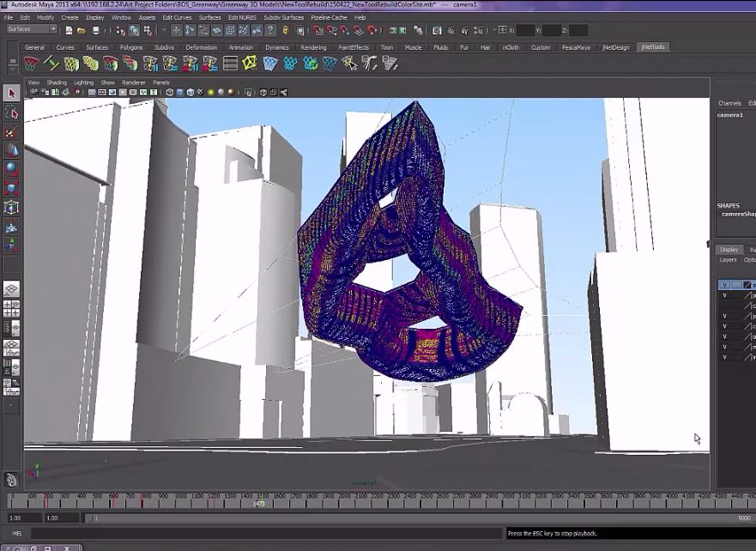
Task: Toggle Snap to curves magnet
Action: click(331, 30)
